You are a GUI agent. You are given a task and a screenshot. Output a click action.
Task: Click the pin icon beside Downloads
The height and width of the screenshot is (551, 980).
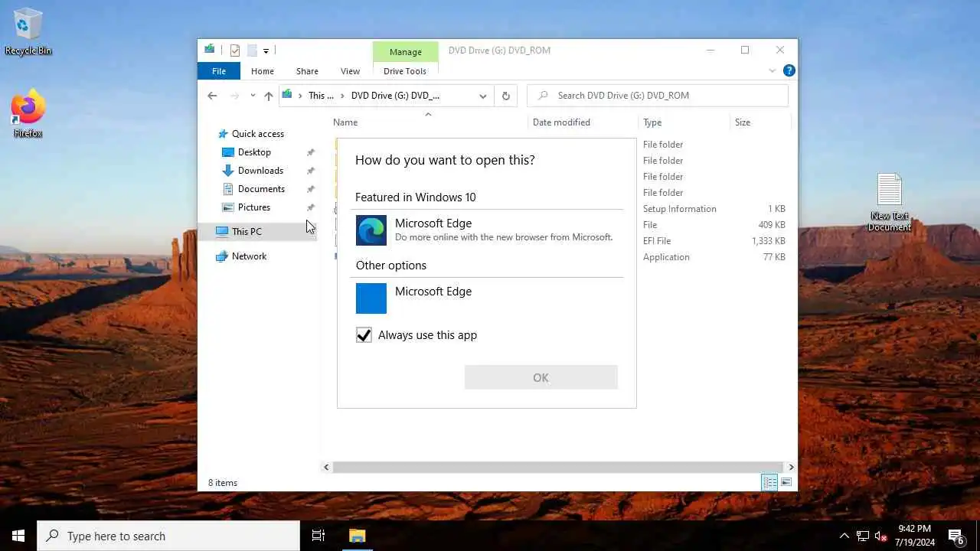[310, 171]
